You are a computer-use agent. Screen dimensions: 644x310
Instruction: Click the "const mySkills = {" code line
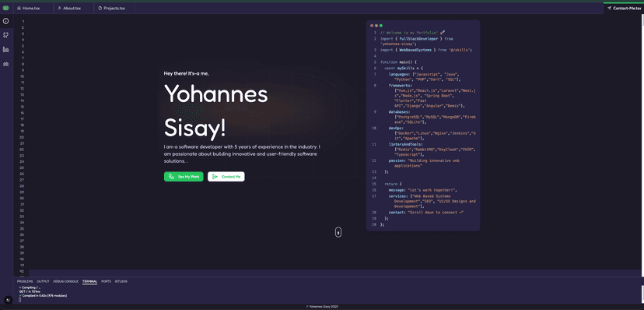tap(404, 68)
